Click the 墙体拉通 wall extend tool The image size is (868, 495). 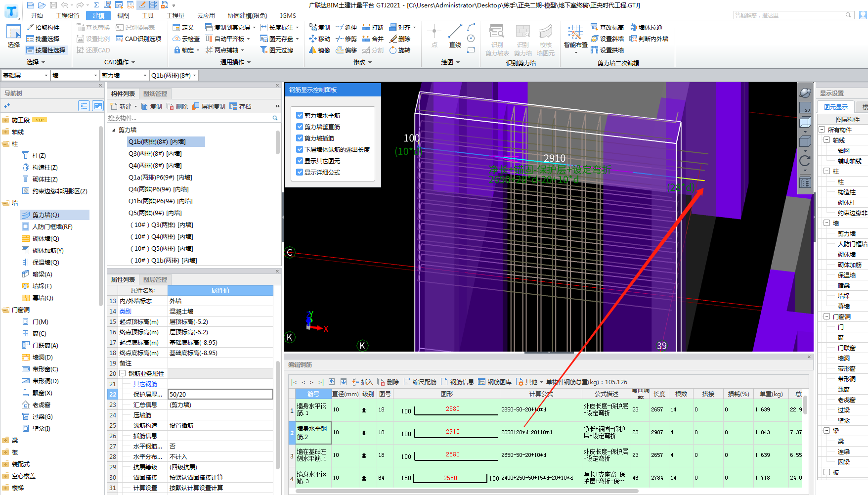click(x=646, y=27)
